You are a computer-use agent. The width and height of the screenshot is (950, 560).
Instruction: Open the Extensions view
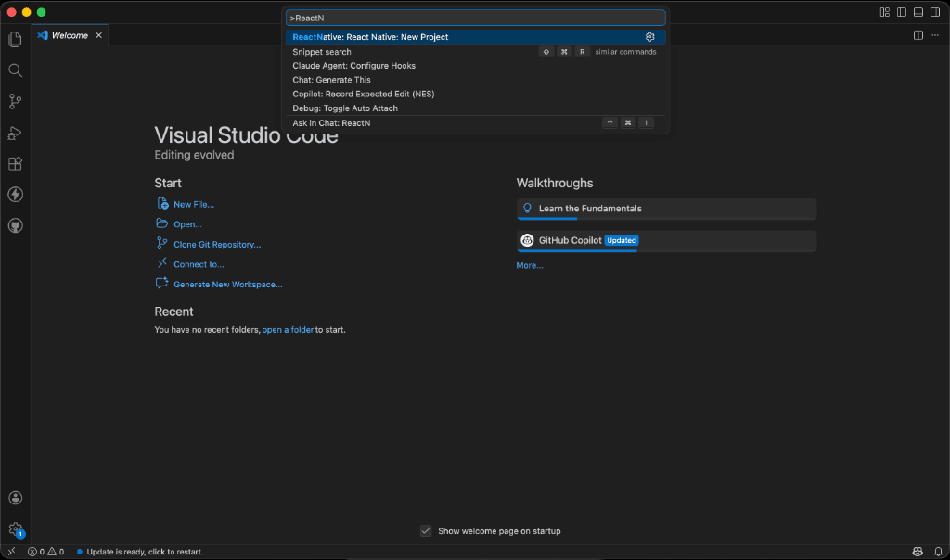point(15,163)
